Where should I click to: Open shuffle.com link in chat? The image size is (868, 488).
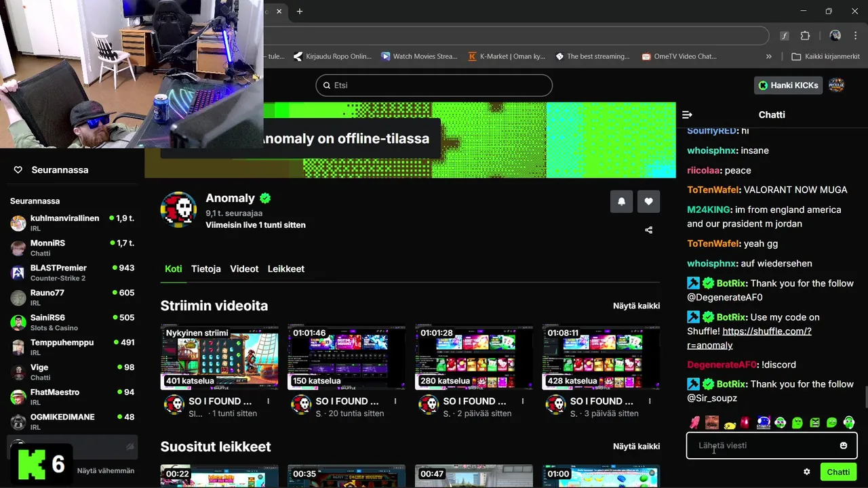[x=749, y=338]
